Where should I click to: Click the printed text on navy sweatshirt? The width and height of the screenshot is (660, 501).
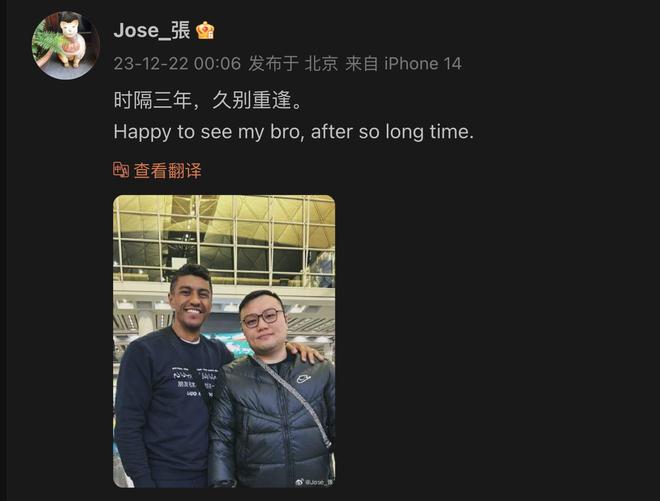194,383
